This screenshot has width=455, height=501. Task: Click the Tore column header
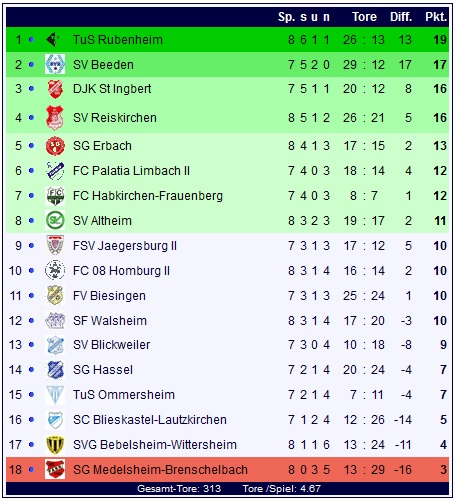(x=364, y=17)
